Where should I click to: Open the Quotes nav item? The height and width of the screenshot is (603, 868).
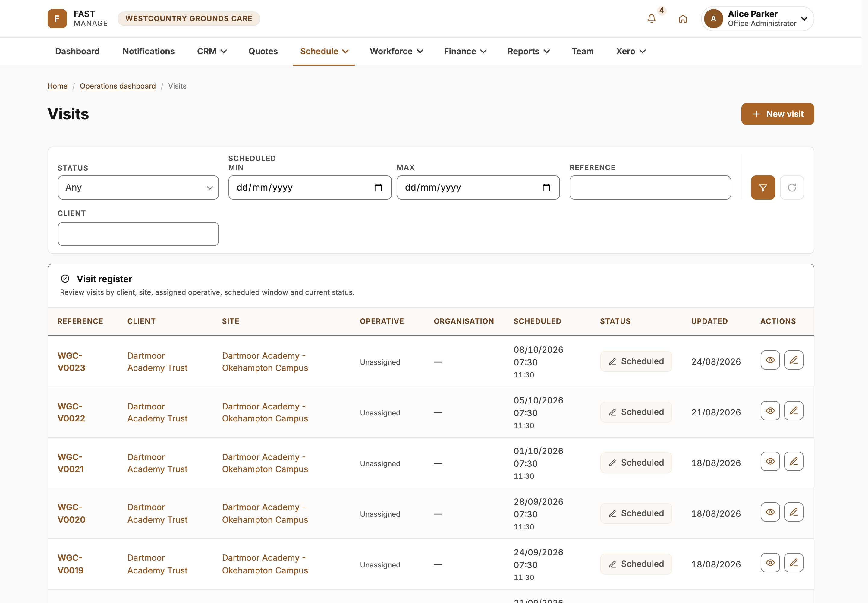click(x=263, y=51)
